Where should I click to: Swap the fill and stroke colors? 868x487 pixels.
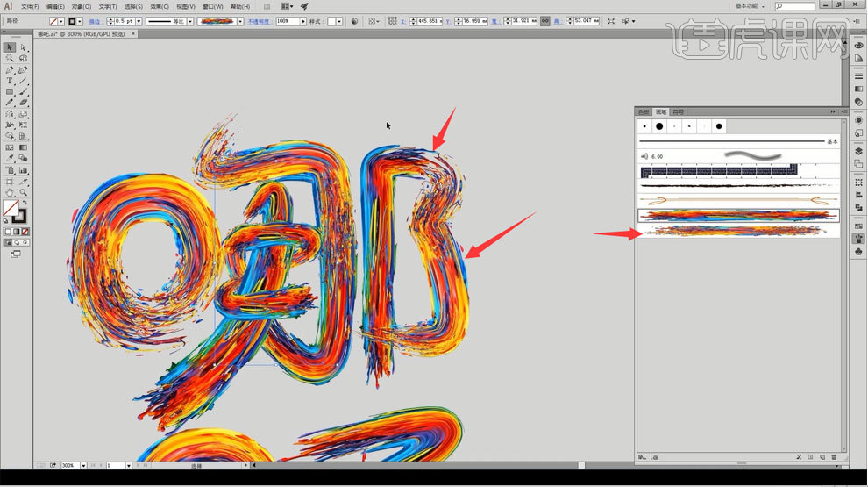click(25, 203)
